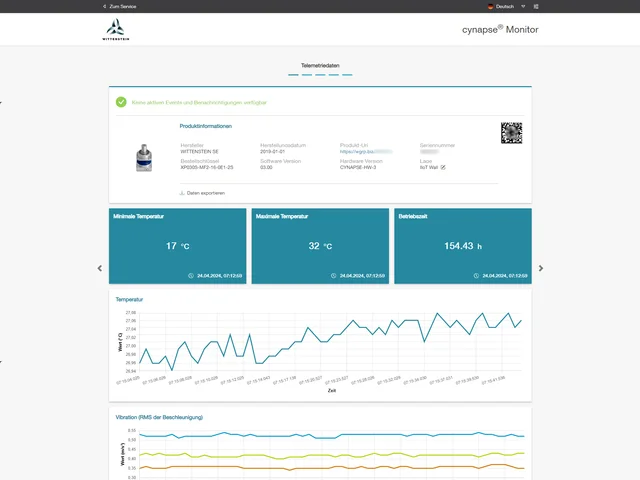Open the QR code image

511,132
